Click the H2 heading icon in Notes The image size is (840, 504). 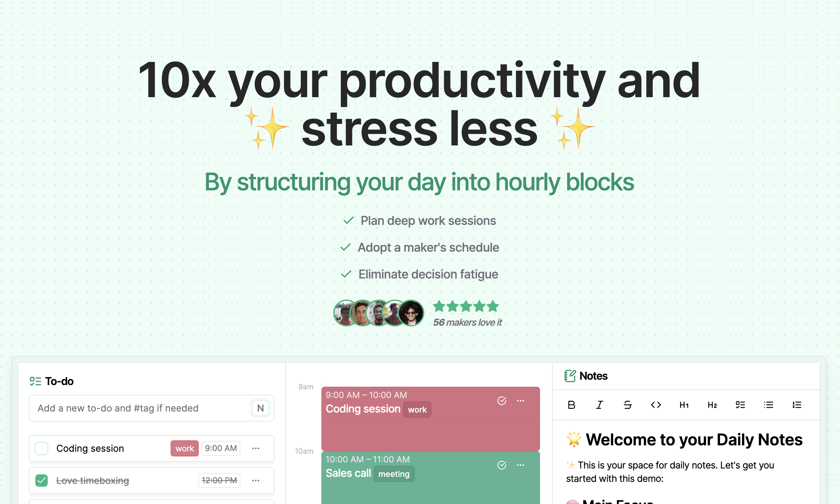coord(711,405)
